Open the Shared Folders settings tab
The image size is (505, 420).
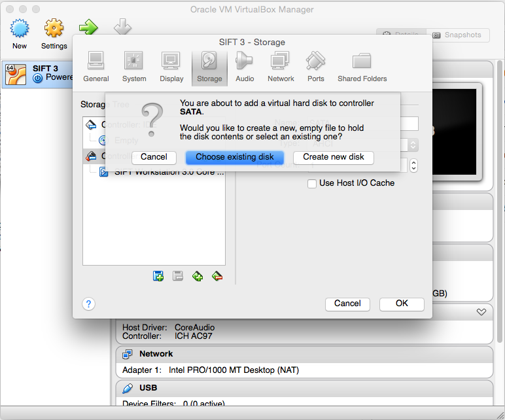click(362, 67)
